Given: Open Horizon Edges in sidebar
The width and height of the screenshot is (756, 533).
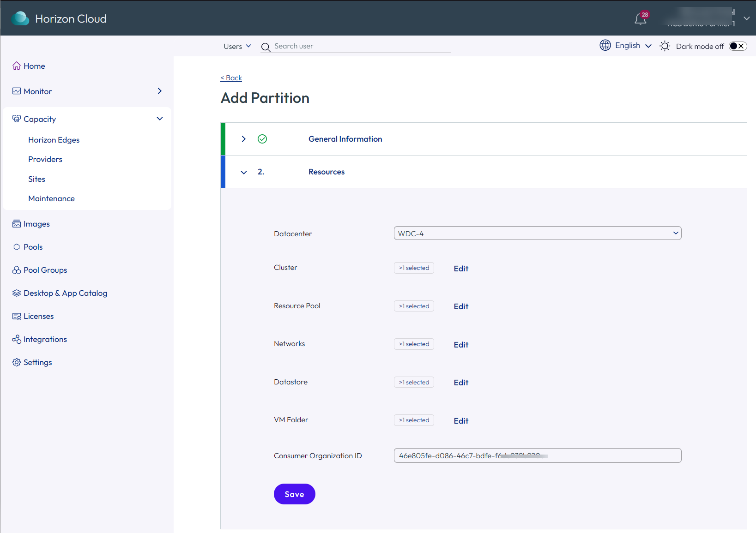Looking at the screenshot, I should click(x=54, y=140).
